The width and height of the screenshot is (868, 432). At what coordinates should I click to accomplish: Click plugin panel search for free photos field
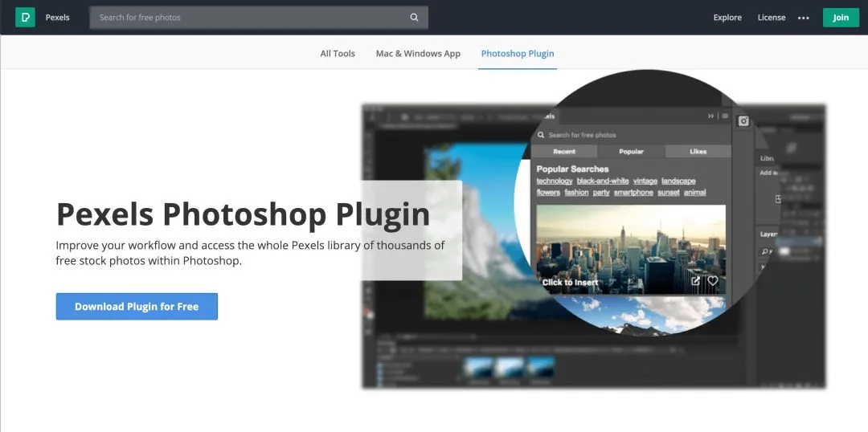point(631,135)
